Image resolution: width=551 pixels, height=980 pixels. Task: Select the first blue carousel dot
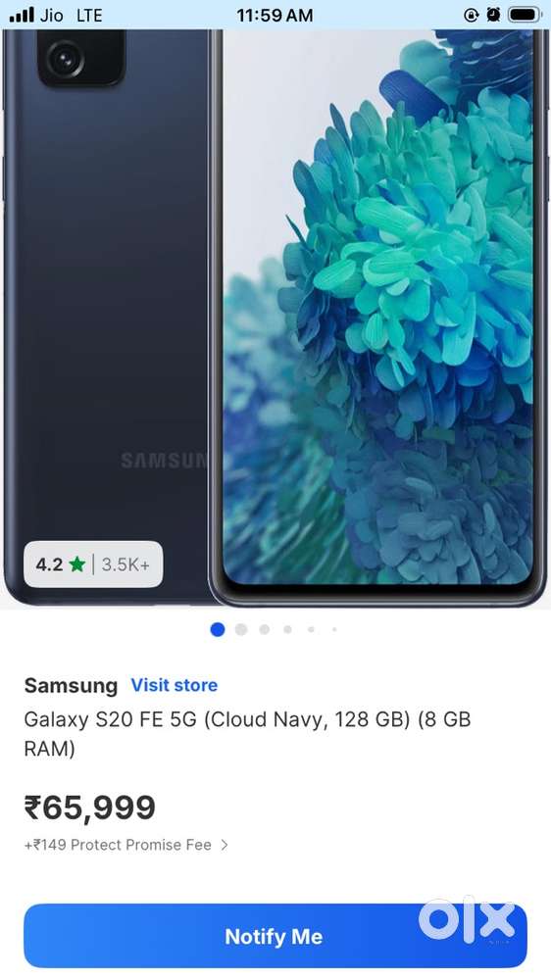[x=218, y=629]
